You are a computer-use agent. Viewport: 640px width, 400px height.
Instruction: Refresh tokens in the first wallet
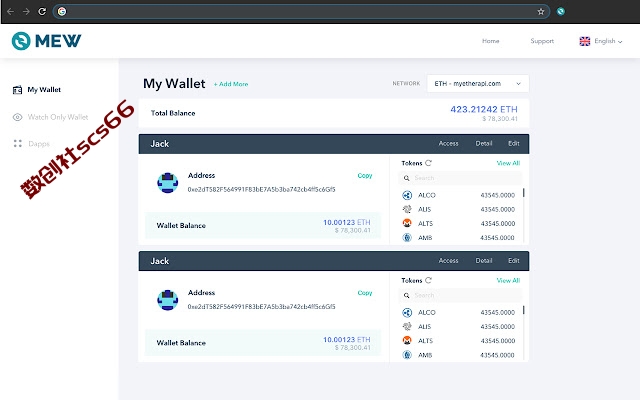[428, 163]
